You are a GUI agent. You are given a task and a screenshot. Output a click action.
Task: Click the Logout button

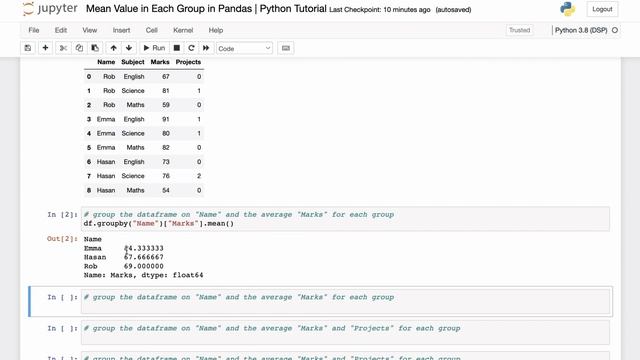(x=602, y=9)
